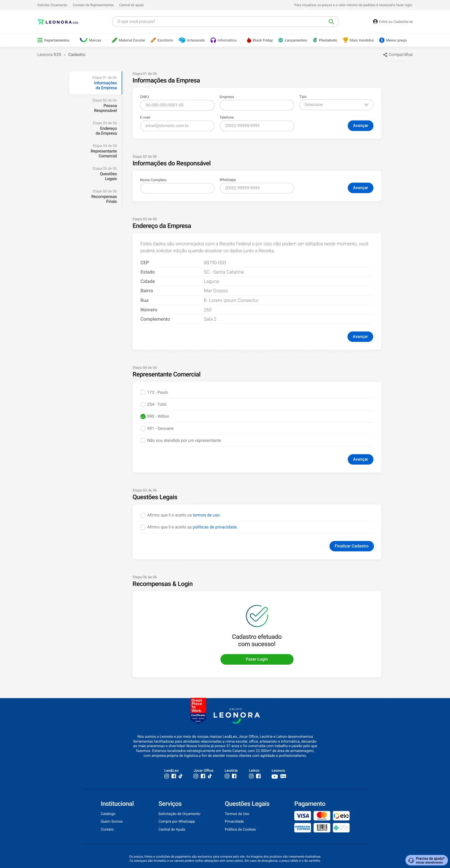
Task: Click the Great Place To Work badge
Action: coord(198,711)
